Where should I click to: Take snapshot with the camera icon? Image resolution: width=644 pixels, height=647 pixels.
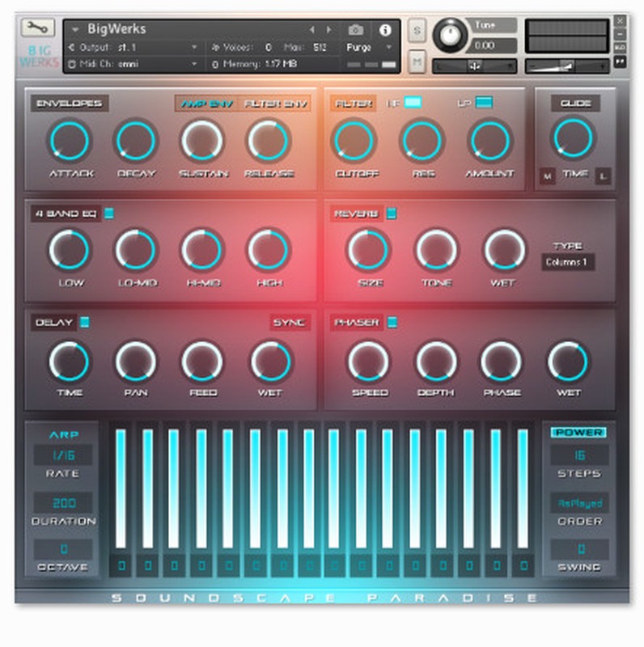[355, 30]
